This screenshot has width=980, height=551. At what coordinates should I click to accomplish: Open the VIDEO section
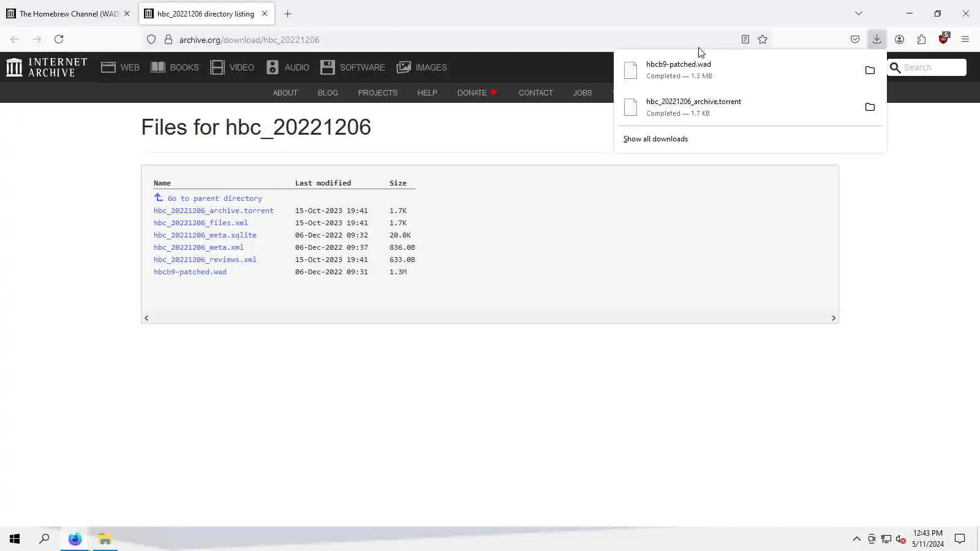pyautogui.click(x=232, y=67)
